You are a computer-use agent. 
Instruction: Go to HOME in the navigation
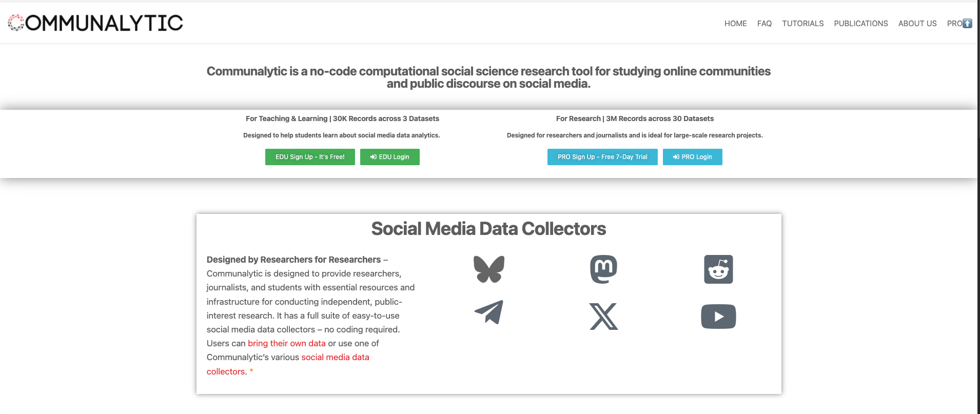pos(735,24)
